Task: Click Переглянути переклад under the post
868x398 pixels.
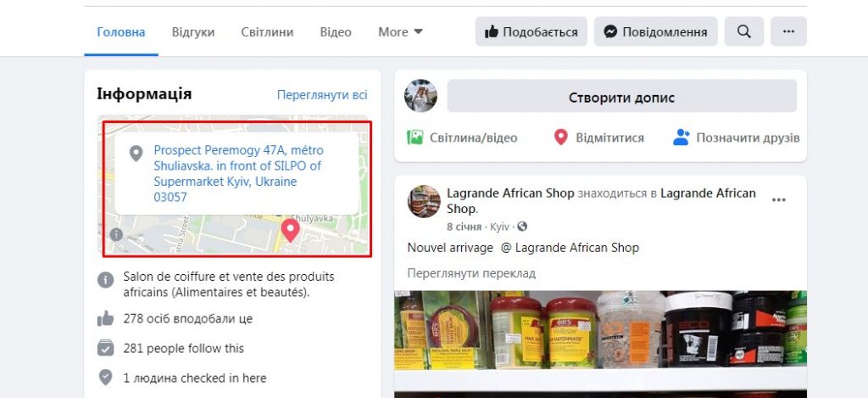Action: point(471,273)
